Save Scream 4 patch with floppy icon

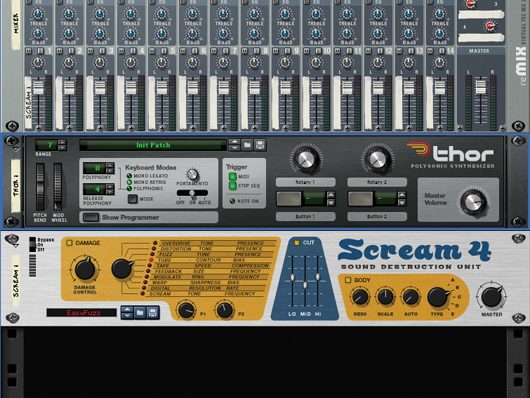[153, 313]
